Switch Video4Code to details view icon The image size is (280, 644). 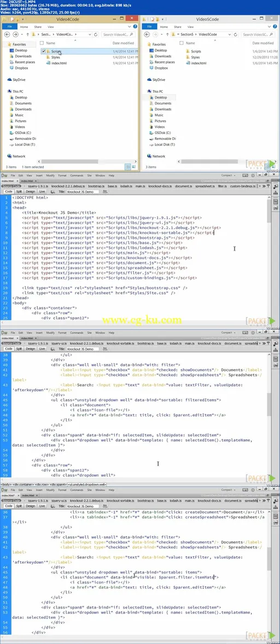[127, 167]
